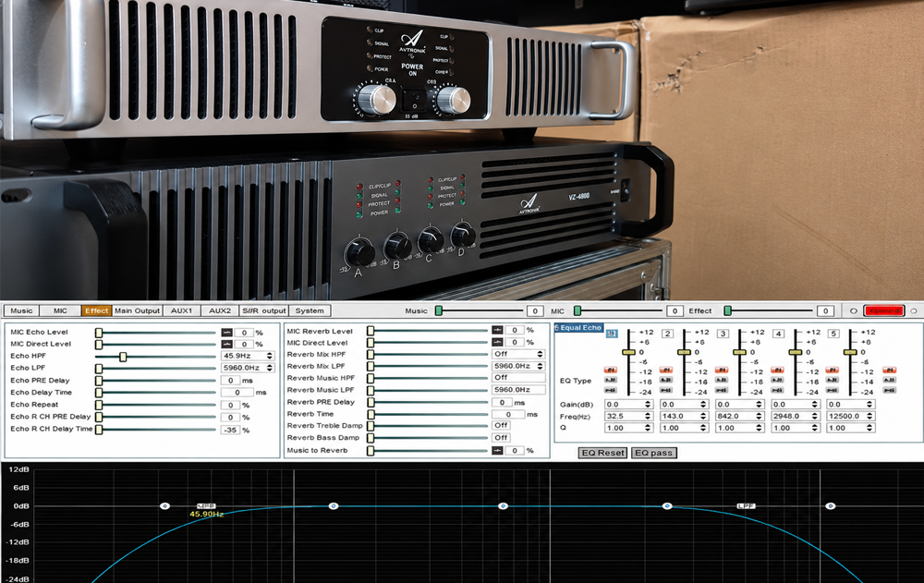Select the top red EQ Type icon for band 1
This screenshot has height=583, width=924.
pos(611,370)
